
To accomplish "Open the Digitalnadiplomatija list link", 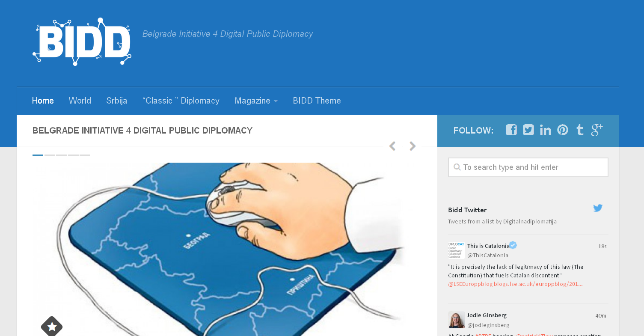I will point(530,222).
